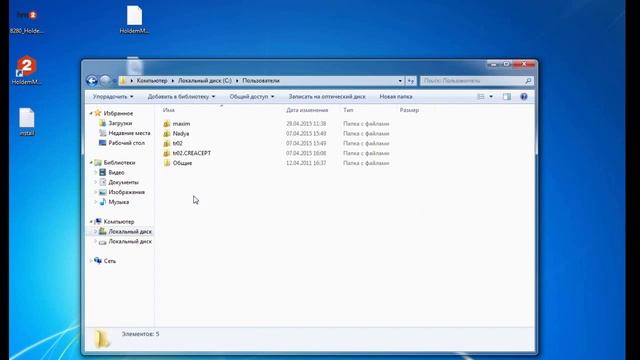Click the Избранное star icon
Image resolution: width=640 pixels, height=360 pixels.
(98, 113)
